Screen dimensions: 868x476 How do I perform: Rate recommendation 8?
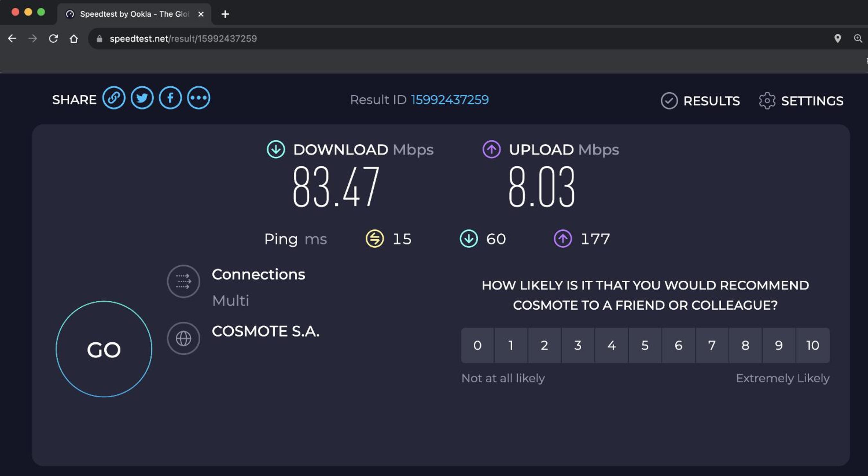[745, 345]
